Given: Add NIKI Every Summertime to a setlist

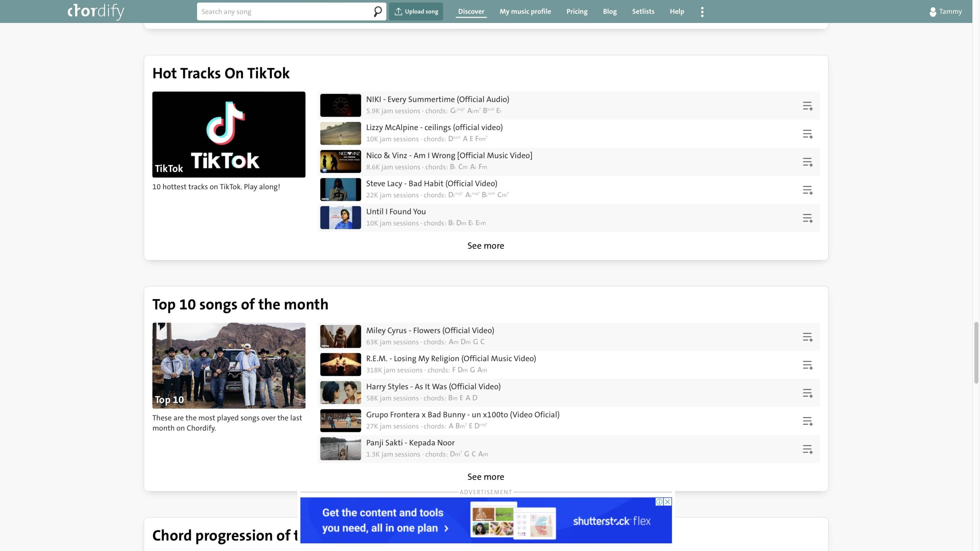Looking at the screenshot, I should (x=807, y=106).
